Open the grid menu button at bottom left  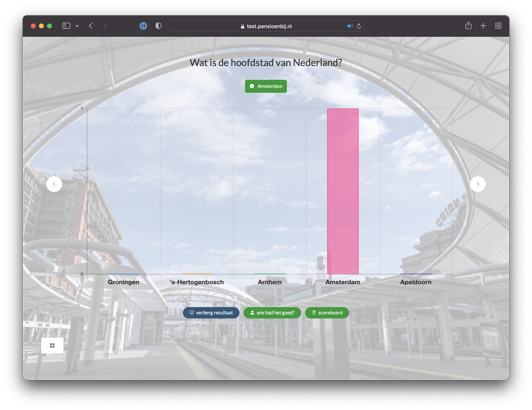(x=52, y=345)
